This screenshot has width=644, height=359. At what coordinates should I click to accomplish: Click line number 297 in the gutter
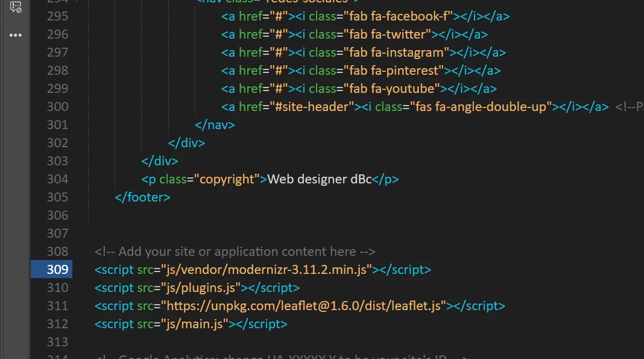click(57, 52)
